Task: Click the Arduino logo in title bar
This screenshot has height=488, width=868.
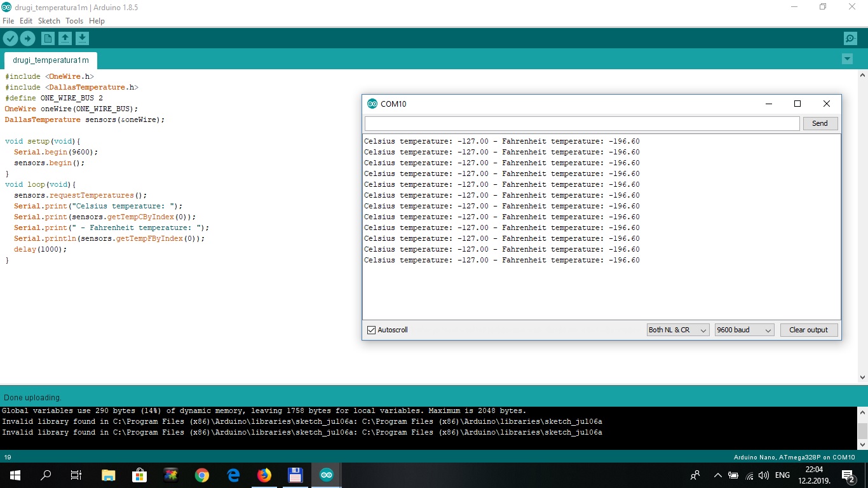Action: [6, 7]
